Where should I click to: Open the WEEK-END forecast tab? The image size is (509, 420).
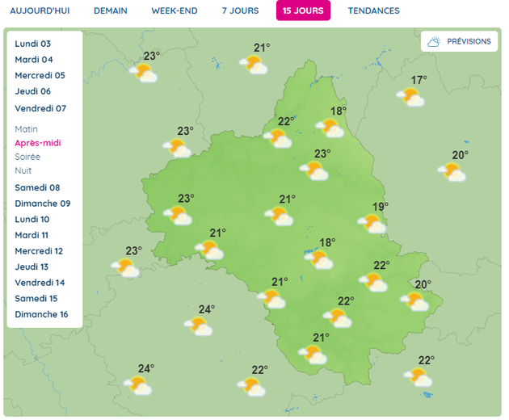175,10
